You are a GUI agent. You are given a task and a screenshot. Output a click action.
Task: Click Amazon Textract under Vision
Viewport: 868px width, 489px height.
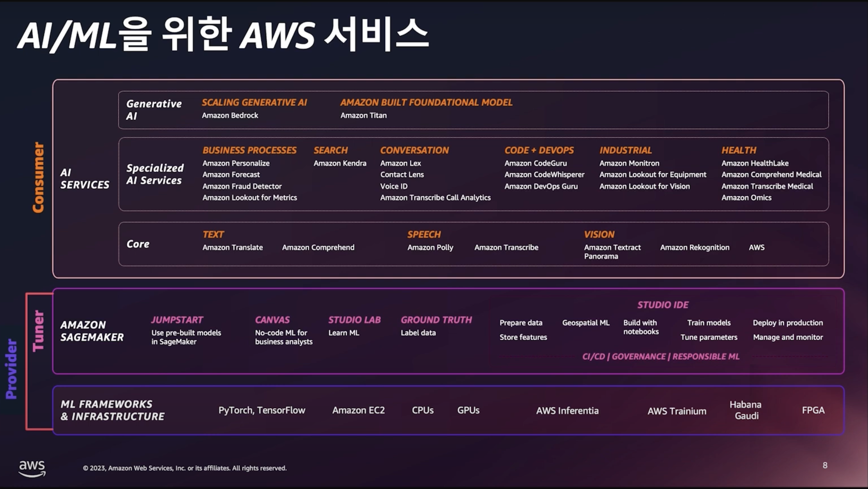612,247
